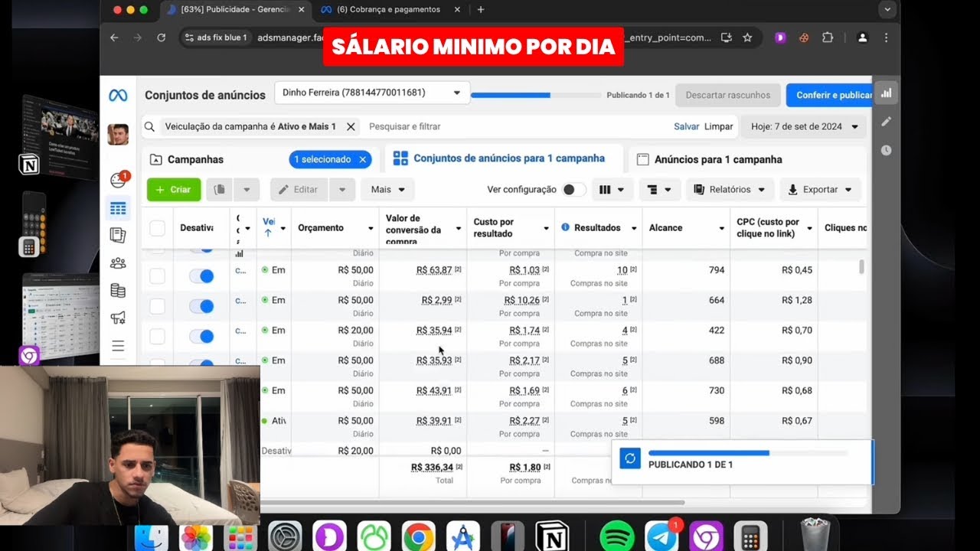Open the new browser tab plus button
Viewport: 980px width, 551px height.
coord(481,9)
